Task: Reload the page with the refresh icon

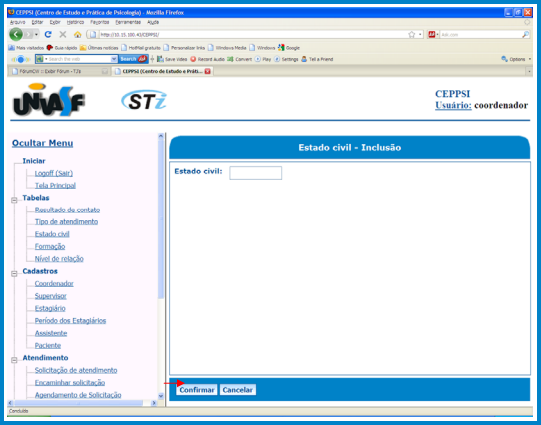Action: click(x=48, y=34)
